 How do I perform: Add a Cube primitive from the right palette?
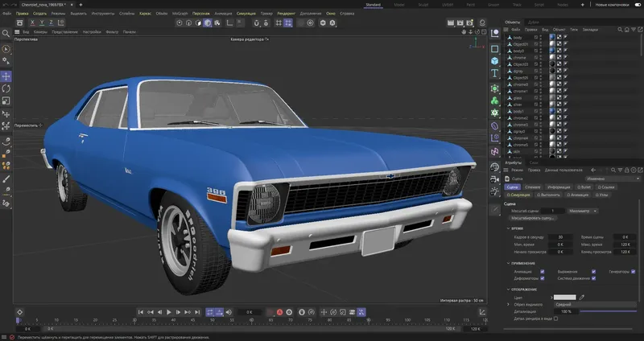coord(494,61)
